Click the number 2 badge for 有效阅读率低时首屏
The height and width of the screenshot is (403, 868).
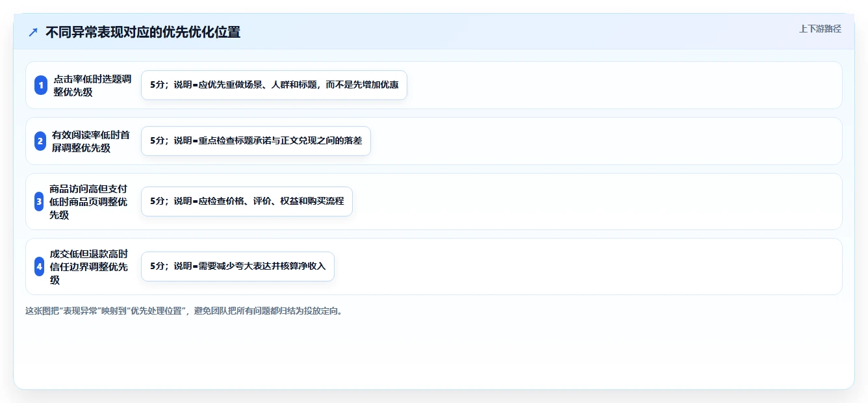click(41, 141)
